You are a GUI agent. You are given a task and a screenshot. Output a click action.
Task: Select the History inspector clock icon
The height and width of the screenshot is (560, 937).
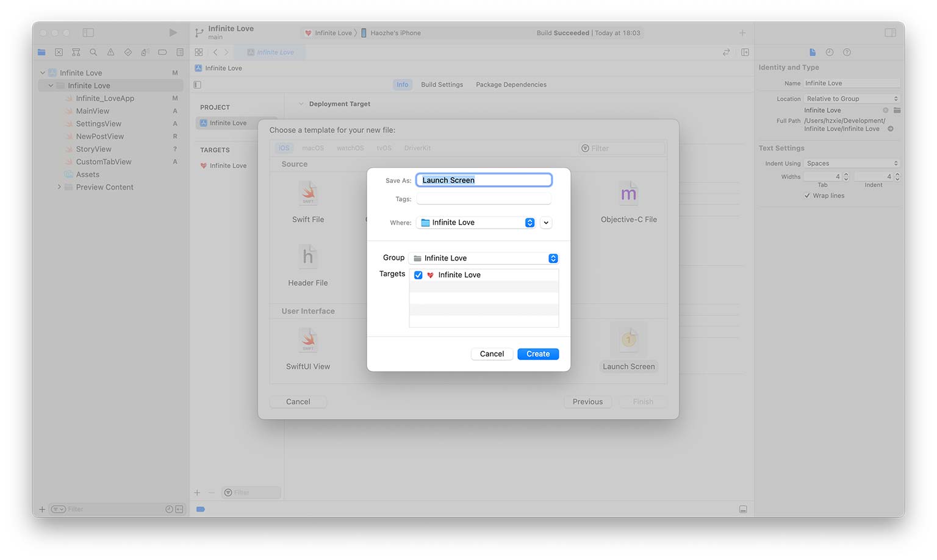click(x=830, y=52)
